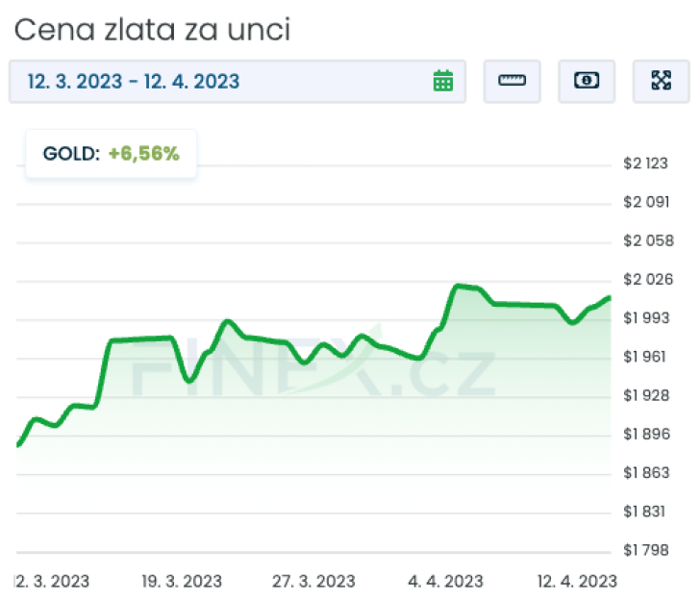Screen dimensions: 700x601
Task: Click the 4. 4. 2023 date axis label
Action: [x=445, y=582]
